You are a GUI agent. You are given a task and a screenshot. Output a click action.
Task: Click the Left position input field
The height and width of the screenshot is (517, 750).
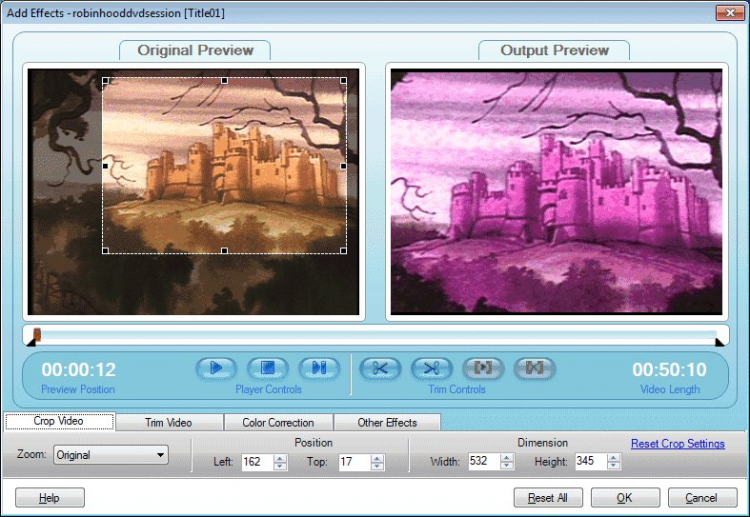[257, 462]
